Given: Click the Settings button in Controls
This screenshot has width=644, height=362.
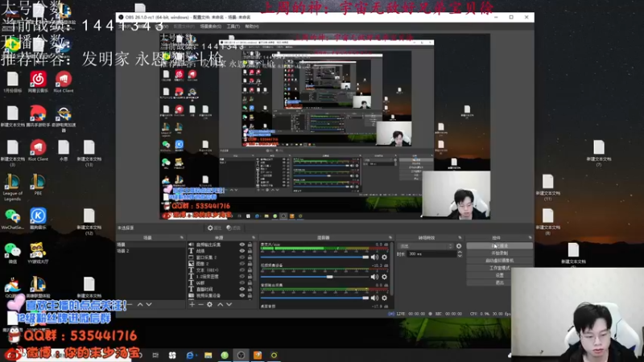Looking at the screenshot, I should pos(499,275).
